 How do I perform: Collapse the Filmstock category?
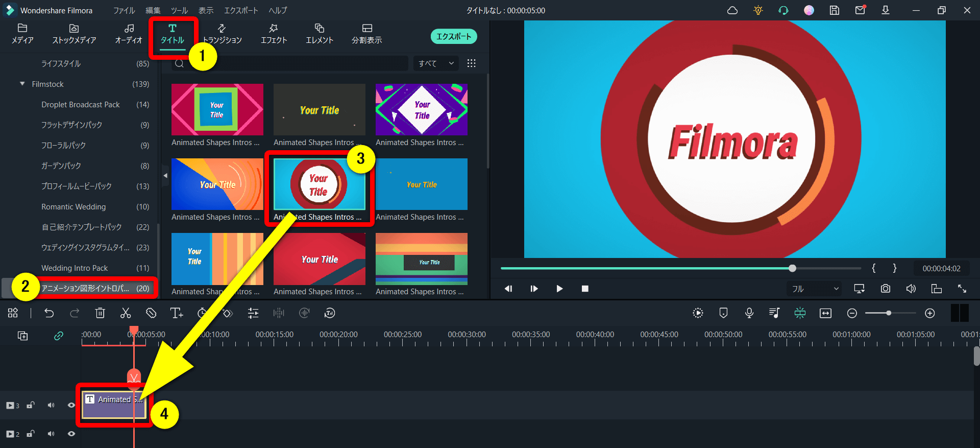[x=22, y=84]
